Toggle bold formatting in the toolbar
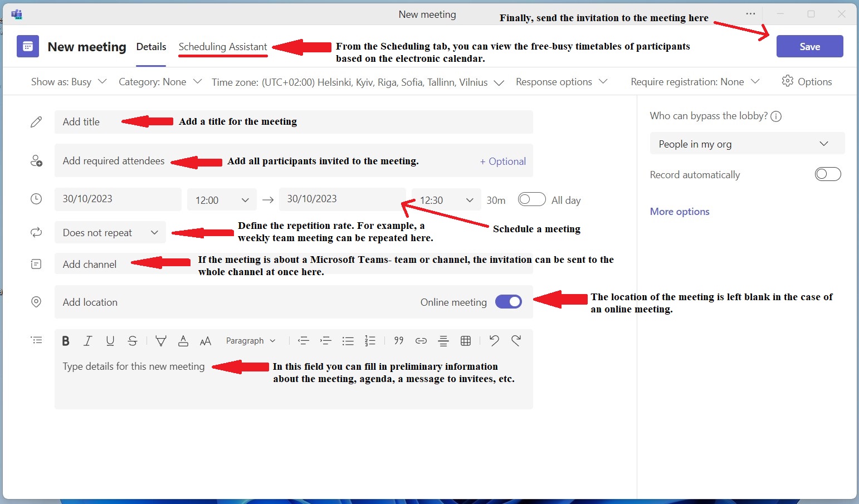The width and height of the screenshot is (859, 504). [x=66, y=341]
